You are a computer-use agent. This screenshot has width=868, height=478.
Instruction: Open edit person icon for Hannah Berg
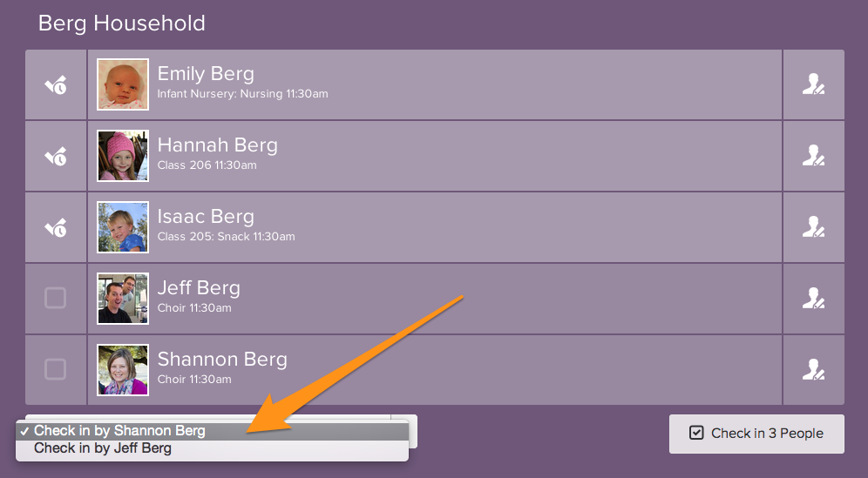813,157
